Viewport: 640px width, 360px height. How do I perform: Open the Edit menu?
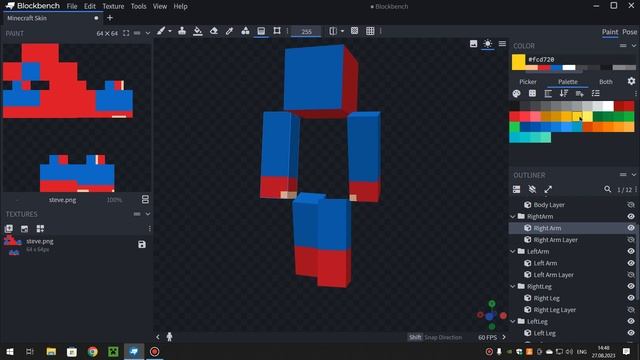point(90,7)
